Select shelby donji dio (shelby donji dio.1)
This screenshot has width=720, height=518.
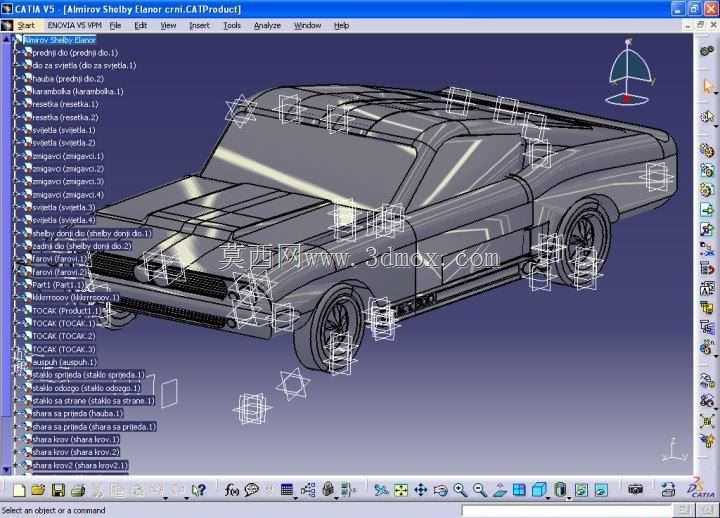click(92, 234)
